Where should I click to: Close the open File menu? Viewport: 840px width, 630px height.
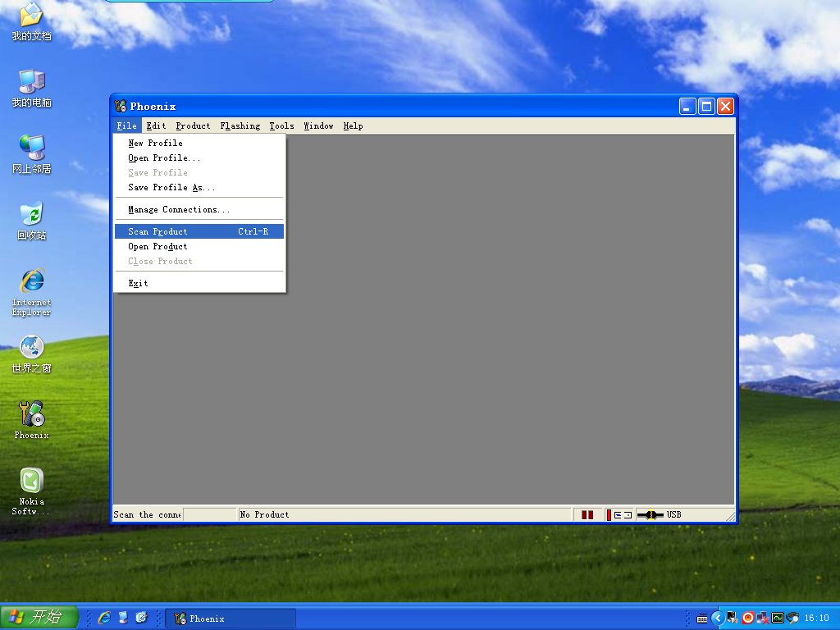click(127, 126)
